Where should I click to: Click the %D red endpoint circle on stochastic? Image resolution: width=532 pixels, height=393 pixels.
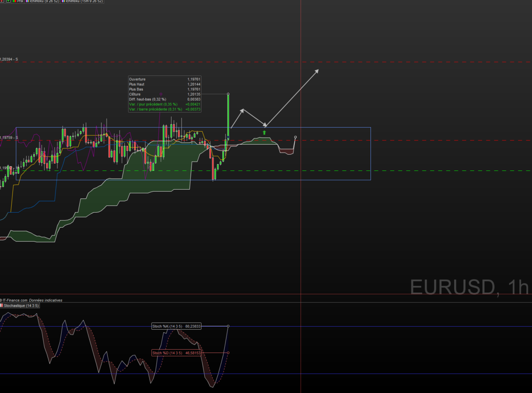click(x=228, y=353)
